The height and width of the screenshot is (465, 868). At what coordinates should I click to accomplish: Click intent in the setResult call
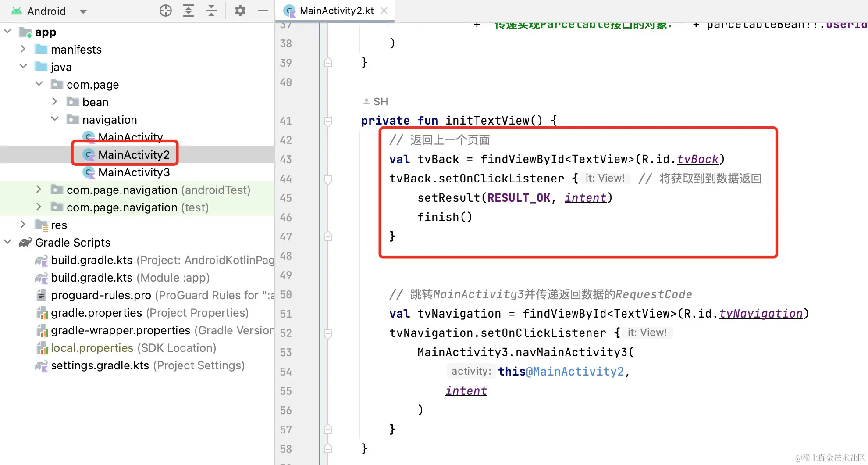(585, 198)
